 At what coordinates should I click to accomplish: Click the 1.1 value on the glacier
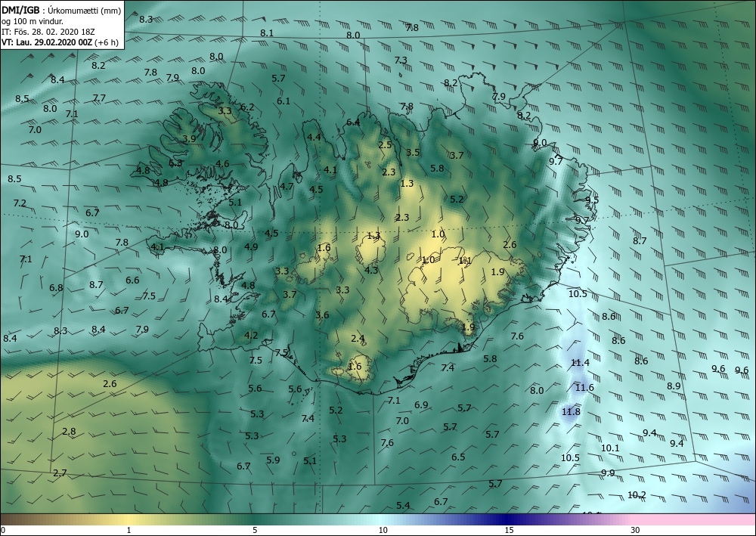[x=465, y=261]
